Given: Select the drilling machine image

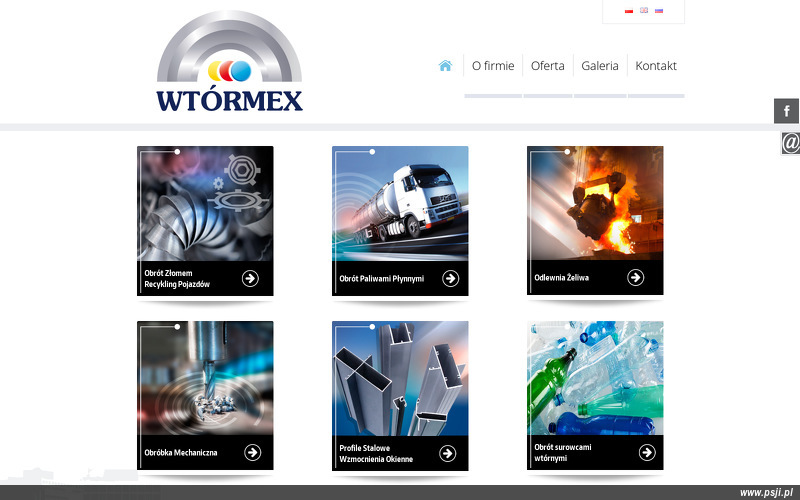Looking at the screenshot, I should coord(205,378).
